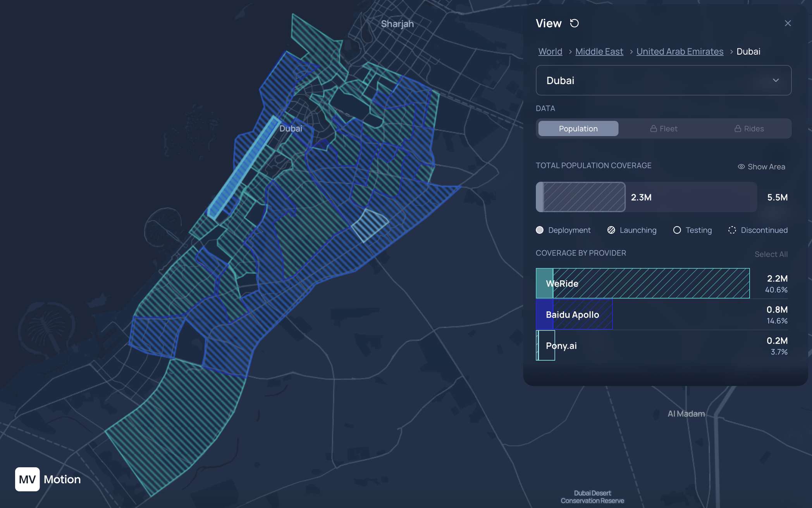Click the lock icon on the Fleet tab
The image size is (812, 508).
[x=653, y=128]
